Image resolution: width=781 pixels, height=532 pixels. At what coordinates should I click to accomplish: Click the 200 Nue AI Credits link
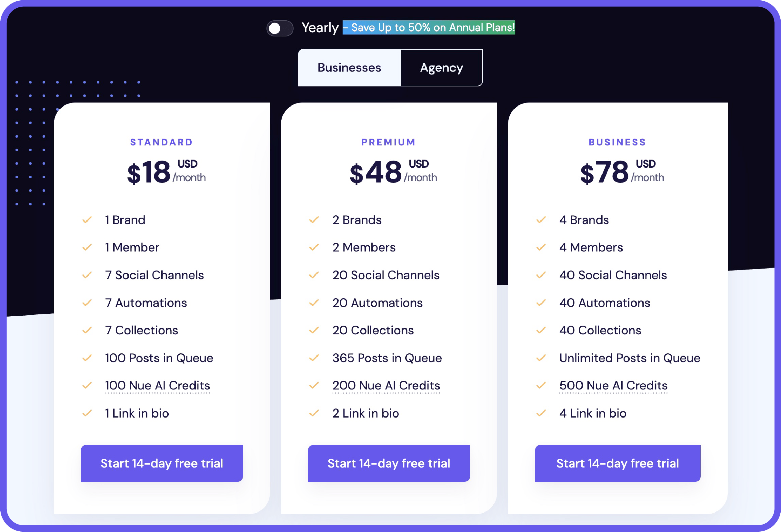point(386,386)
